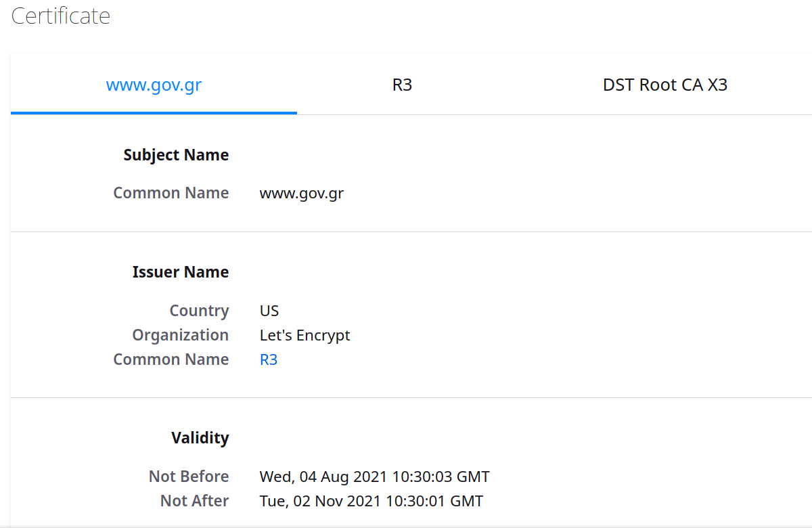Click the 02 Nov 2021 Not After date
The image size is (812, 528).
pyautogui.click(x=371, y=501)
